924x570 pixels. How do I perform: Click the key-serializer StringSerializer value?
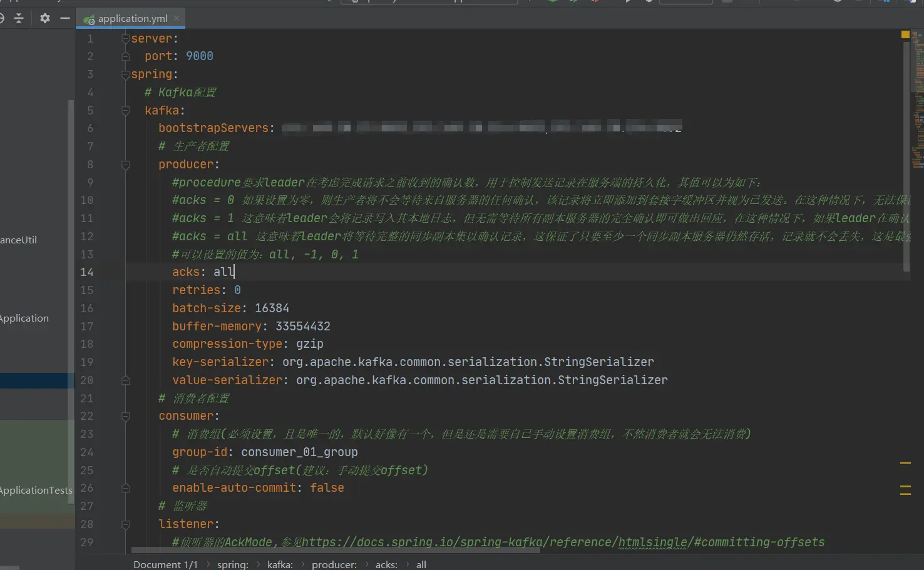468,362
